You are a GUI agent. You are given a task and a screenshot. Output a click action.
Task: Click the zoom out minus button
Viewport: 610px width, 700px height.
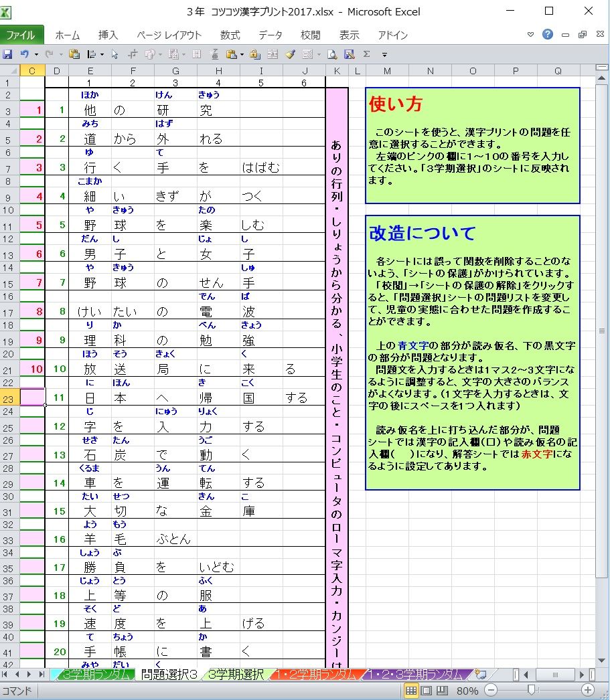491,691
